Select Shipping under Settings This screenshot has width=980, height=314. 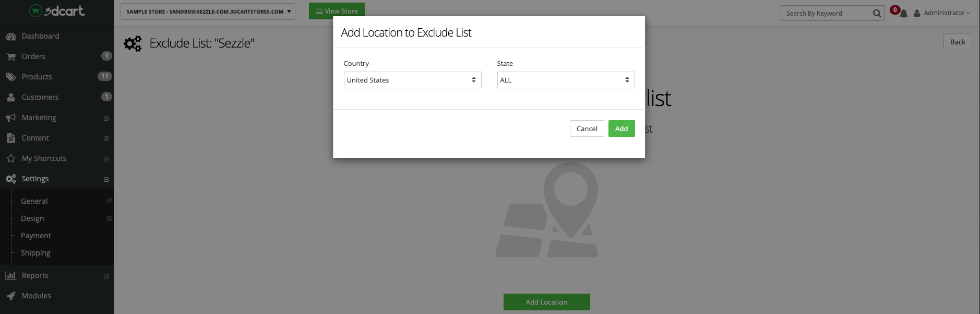[x=35, y=253]
